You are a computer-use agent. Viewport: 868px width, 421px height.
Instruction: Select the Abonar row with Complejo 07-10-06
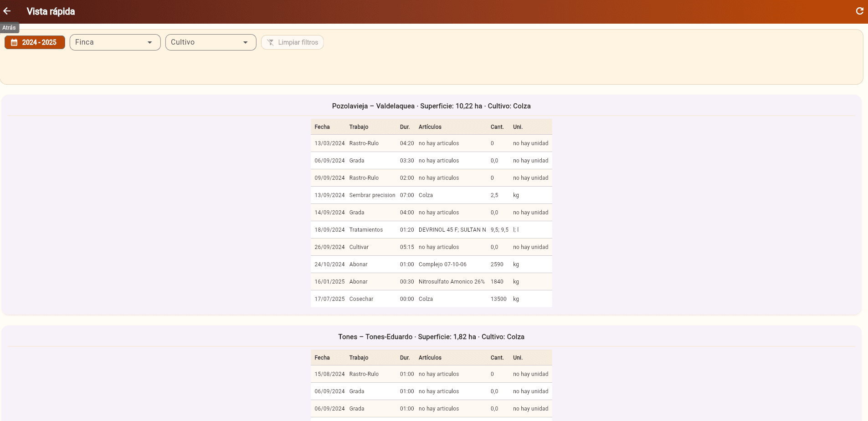(x=431, y=264)
